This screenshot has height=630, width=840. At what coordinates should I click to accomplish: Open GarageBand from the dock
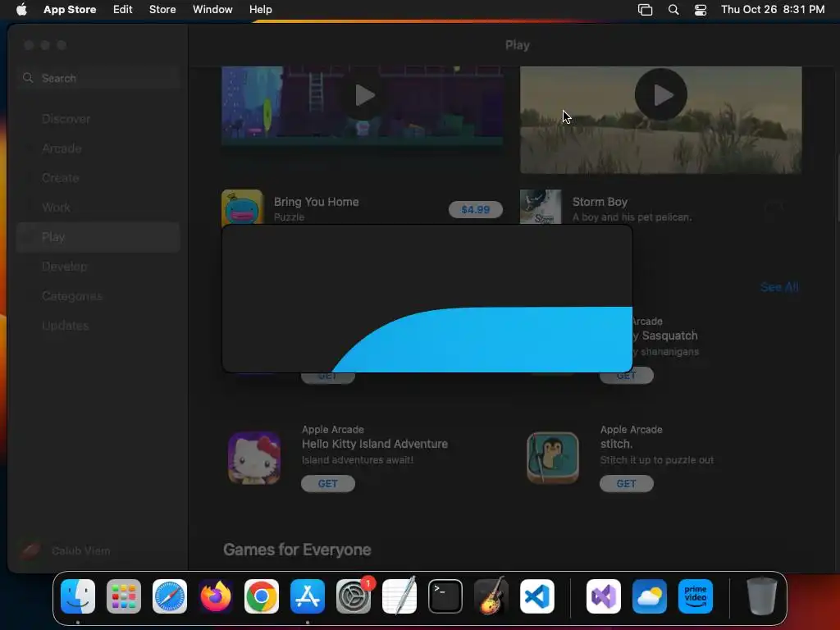491,596
